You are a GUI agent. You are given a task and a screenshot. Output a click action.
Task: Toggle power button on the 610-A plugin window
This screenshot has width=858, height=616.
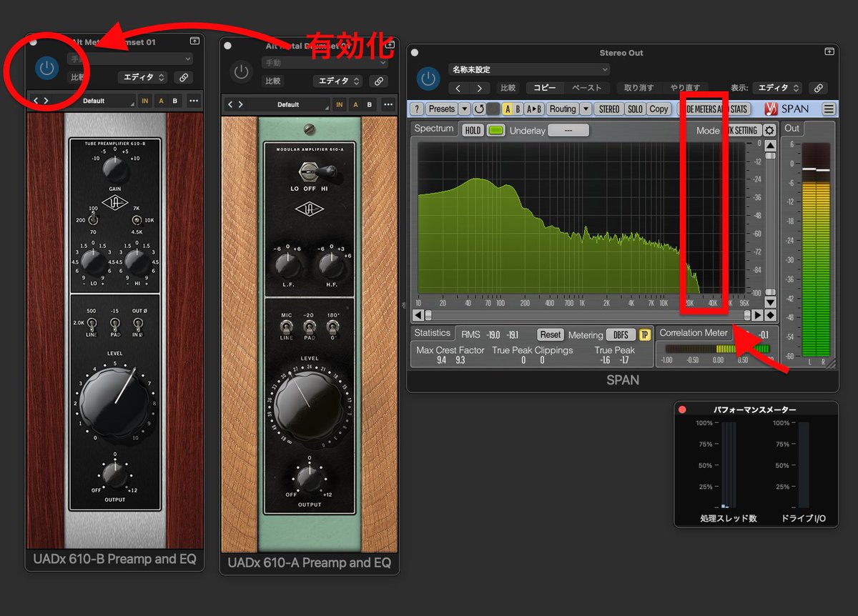(x=242, y=72)
